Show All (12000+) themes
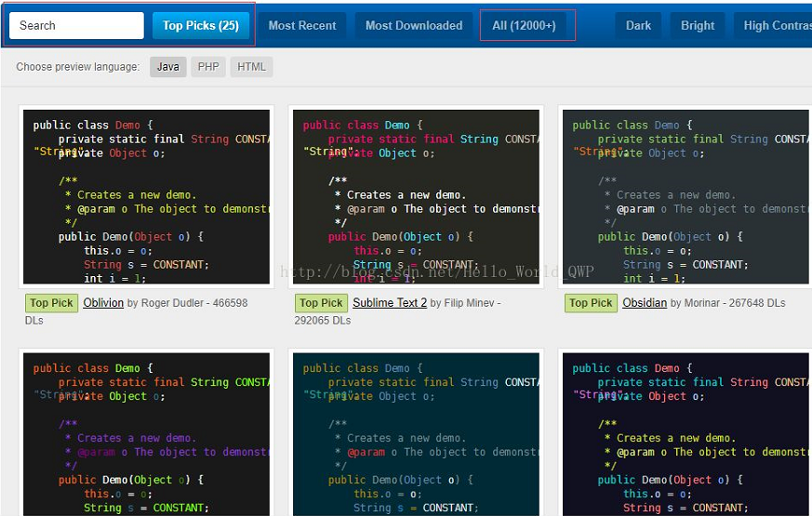The image size is (812, 516). [524, 25]
